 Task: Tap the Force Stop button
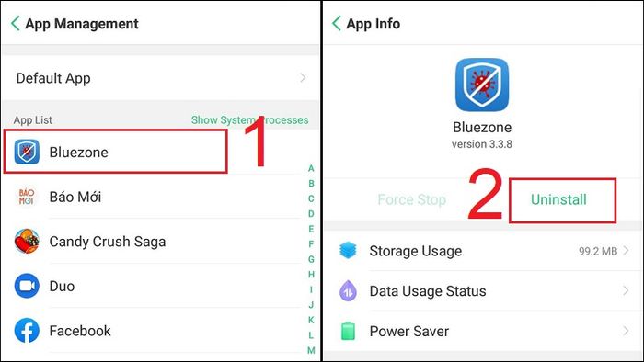(412, 199)
